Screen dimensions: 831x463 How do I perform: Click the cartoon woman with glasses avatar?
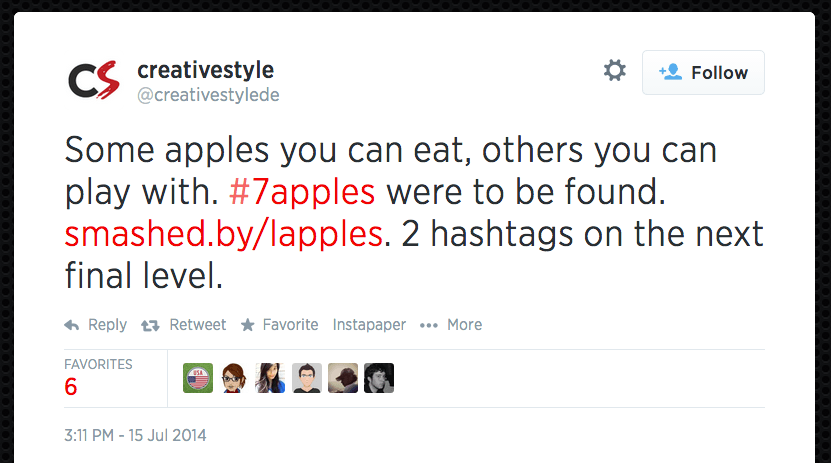coord(234,378)
